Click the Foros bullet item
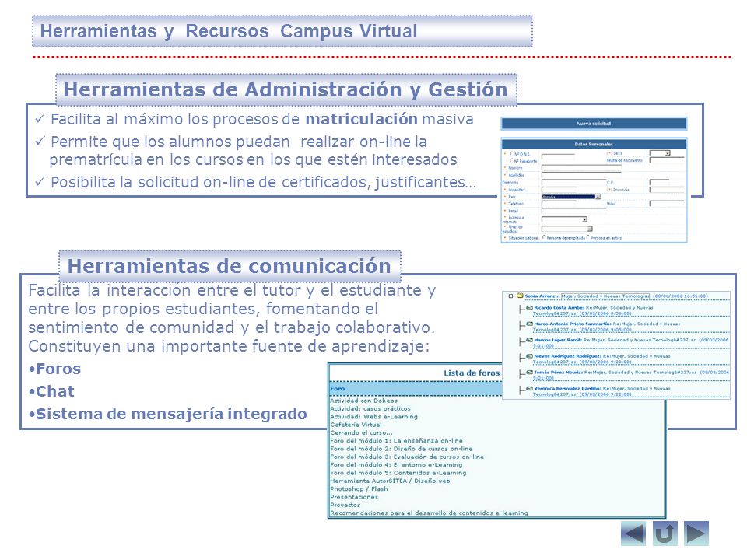The width and height of the screenshot is (747, 560). pyautogui.click(x=54, y=369)
